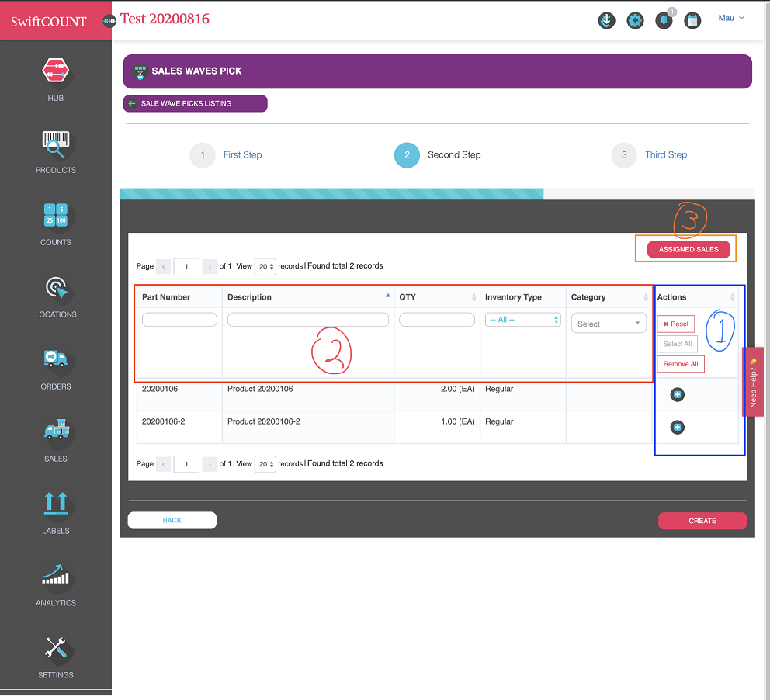
Task: Open the Mau user menu
Action: click(730, 18)
